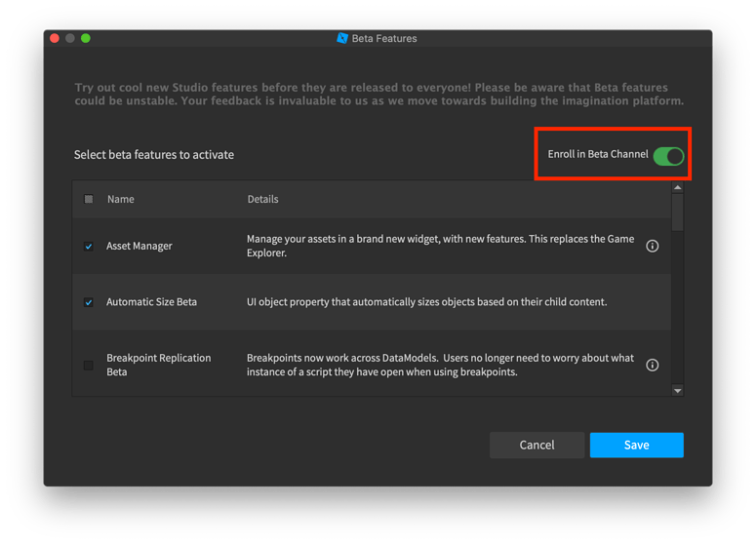Select the Breakpoint Replication Beta label
Image resolution: width=756 pixels, height=544 pixels.
159,365
